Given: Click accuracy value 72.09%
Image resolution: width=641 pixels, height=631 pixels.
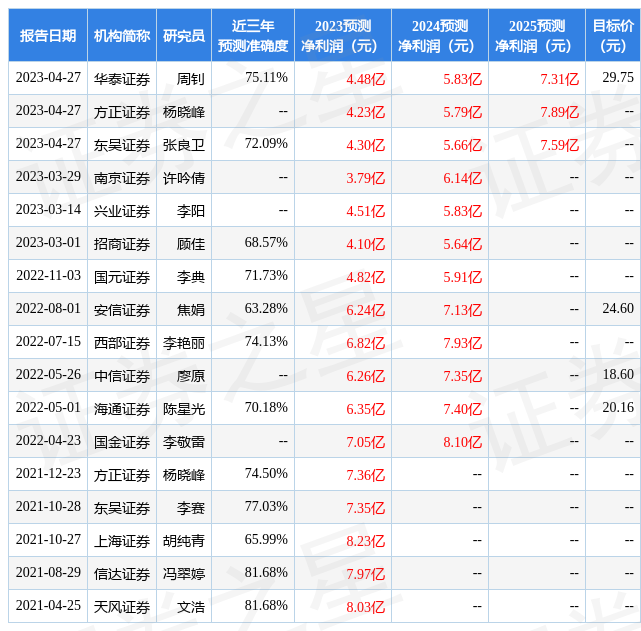Looking at the screenshot, I should click(x=266, y=143).
